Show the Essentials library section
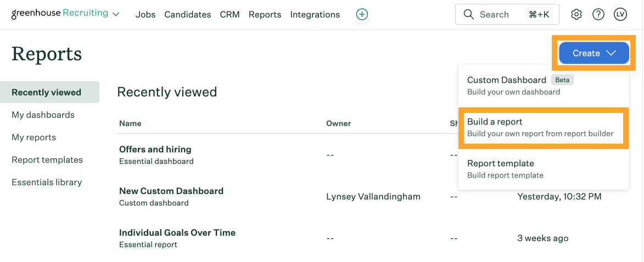The image size is (644, 262). (47, 183)
